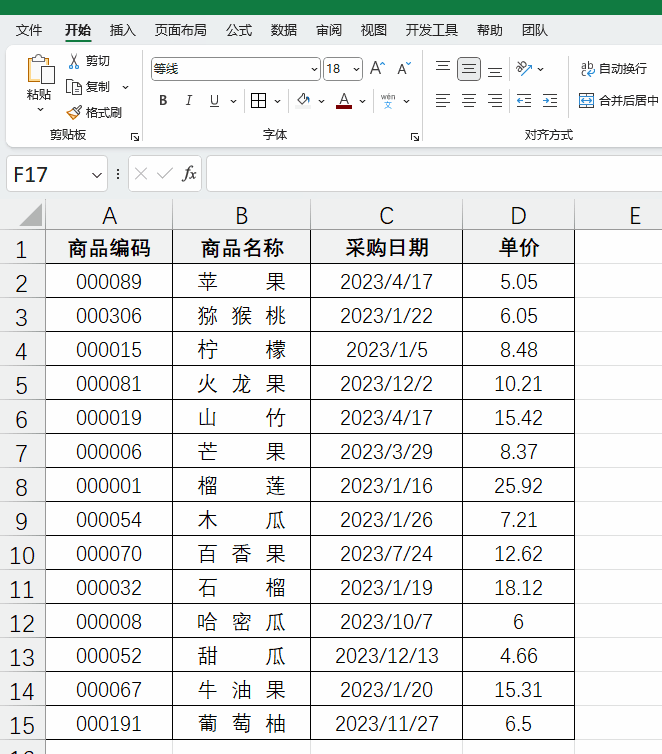Open the text orientation dropdown arrow
The width and height of the screenshot is (662, 754).
541,69
